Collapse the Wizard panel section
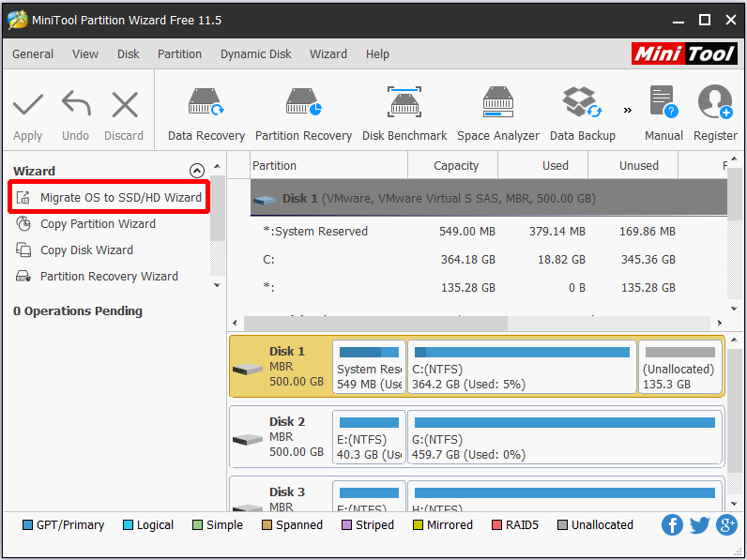 coord(197,171)
